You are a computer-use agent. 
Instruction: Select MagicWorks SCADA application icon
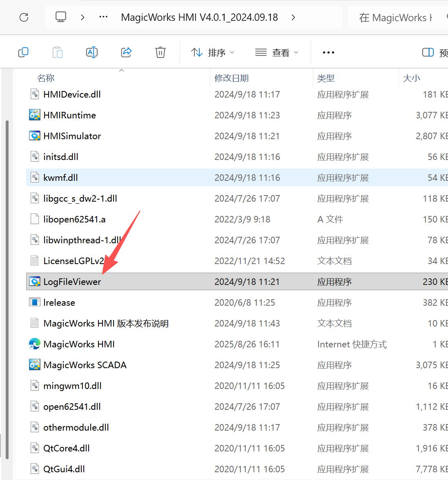35,364
